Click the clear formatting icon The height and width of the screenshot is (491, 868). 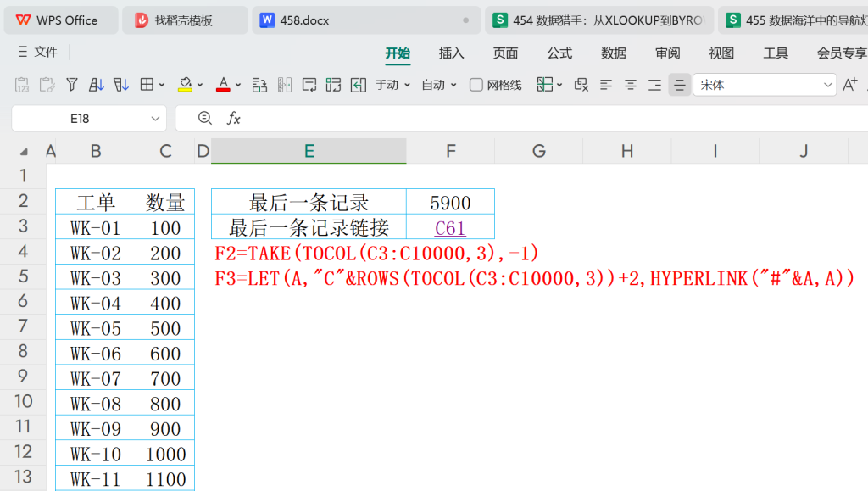click(581, 85)
